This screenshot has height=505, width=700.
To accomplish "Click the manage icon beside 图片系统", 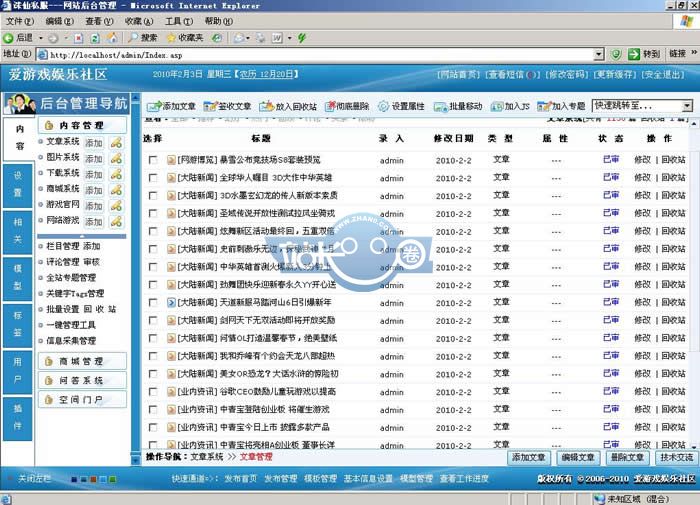I will 116,159.
